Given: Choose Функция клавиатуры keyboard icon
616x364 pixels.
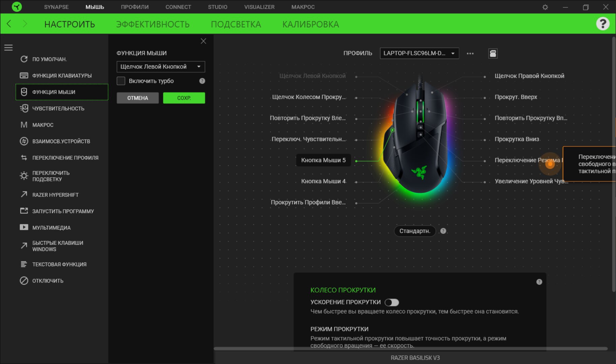Looking at the screenshot, I should tap(24, 75).
